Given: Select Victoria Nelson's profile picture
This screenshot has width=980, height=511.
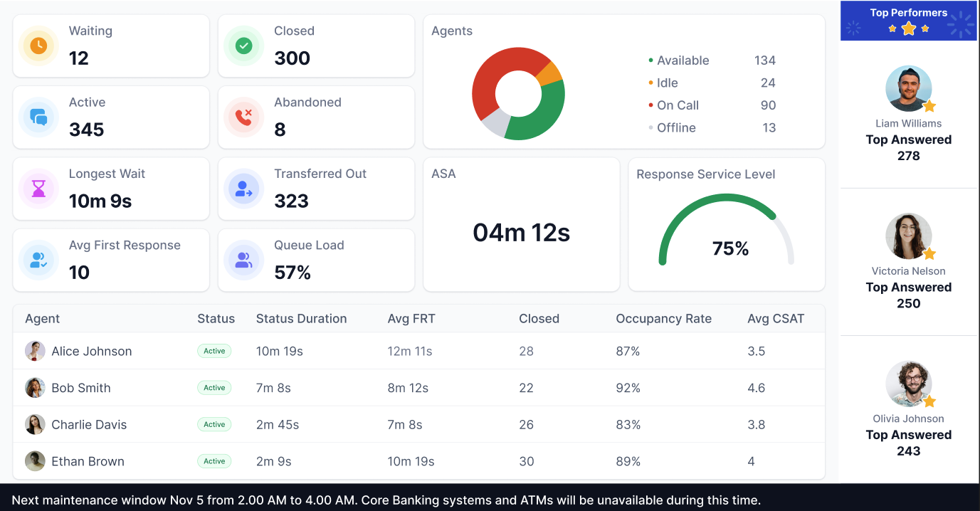Looking at the screenshot, I should click(908, 236).
